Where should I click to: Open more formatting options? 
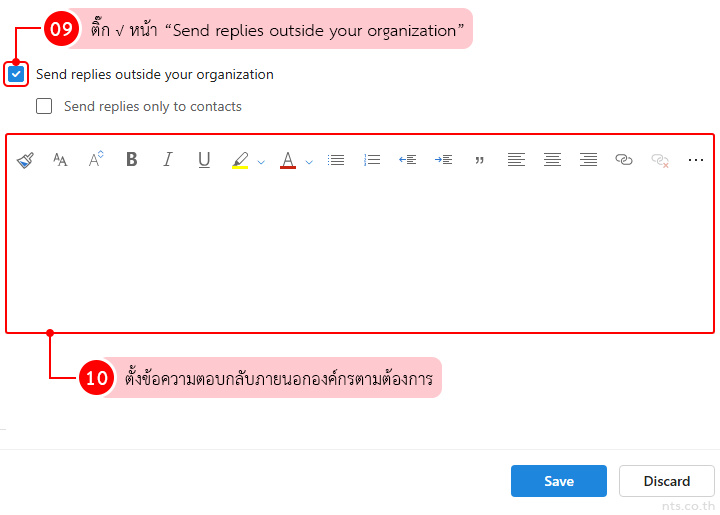pos(696,160)
